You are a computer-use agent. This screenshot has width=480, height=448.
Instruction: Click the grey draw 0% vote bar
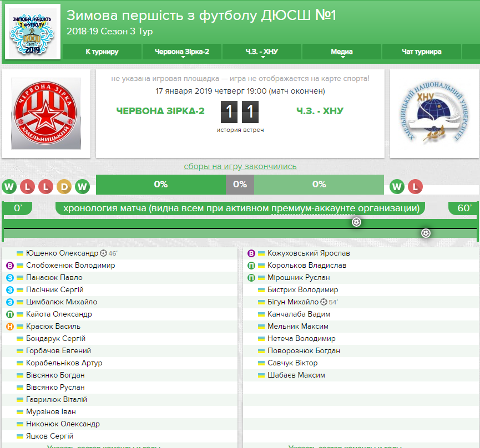click(240, 185)
